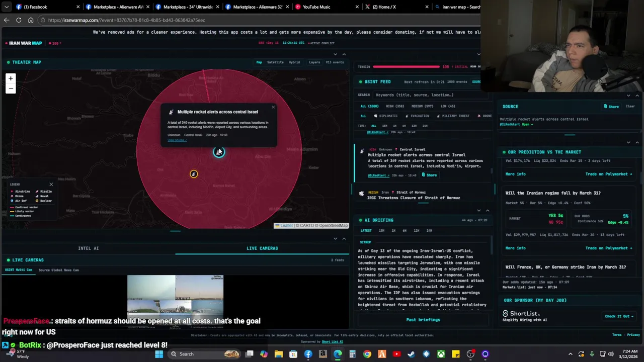644x362 pixels.
Task: Switch to (1) Facebook browser tab
Action: [x=47, y=7]
